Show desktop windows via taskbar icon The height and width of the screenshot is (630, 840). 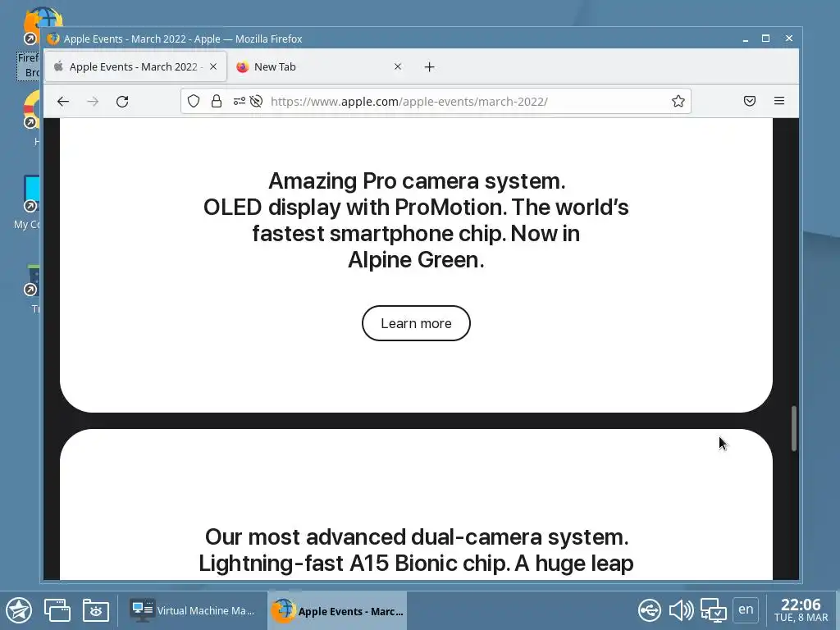coord(57,610)
